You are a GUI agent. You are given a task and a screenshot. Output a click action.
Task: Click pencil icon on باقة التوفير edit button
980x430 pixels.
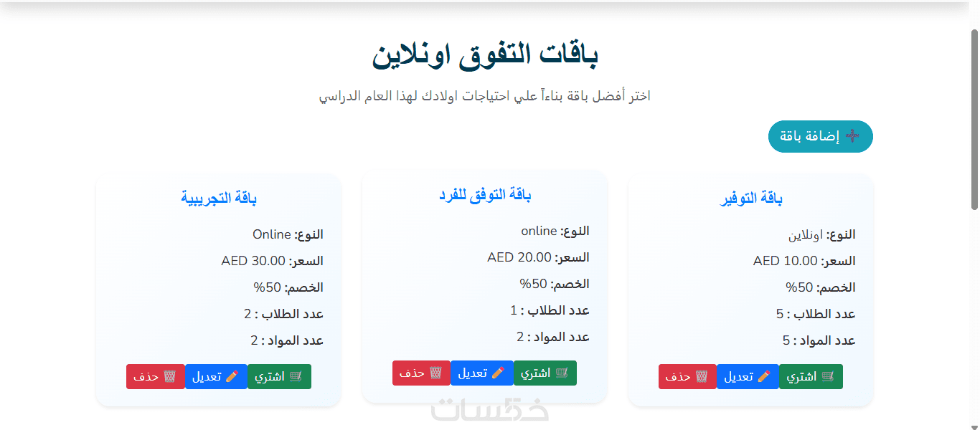pyautogui.click(x=764, y=376)
